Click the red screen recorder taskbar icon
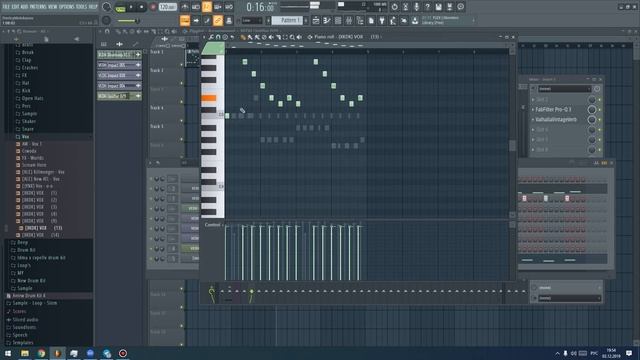This screenshot has height=360, width=640. tap(123, 353)
